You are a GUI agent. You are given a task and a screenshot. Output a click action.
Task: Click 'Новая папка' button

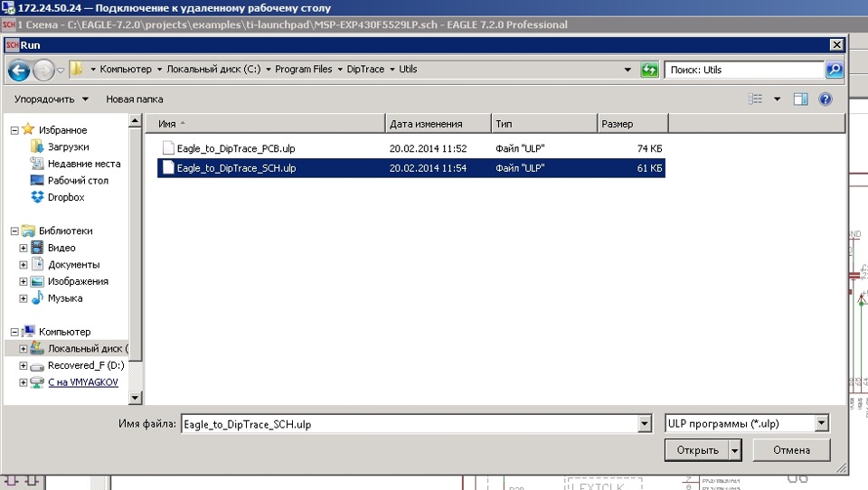135,99
